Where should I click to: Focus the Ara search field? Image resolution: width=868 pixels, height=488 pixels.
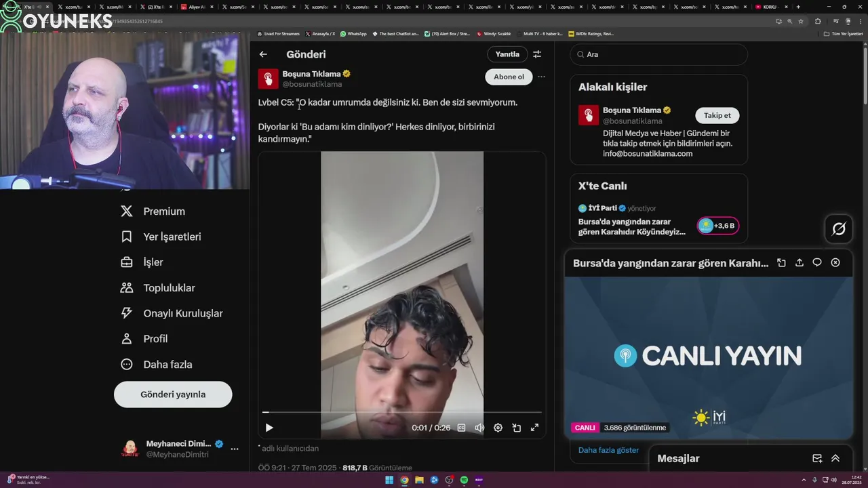pos(658,54)
